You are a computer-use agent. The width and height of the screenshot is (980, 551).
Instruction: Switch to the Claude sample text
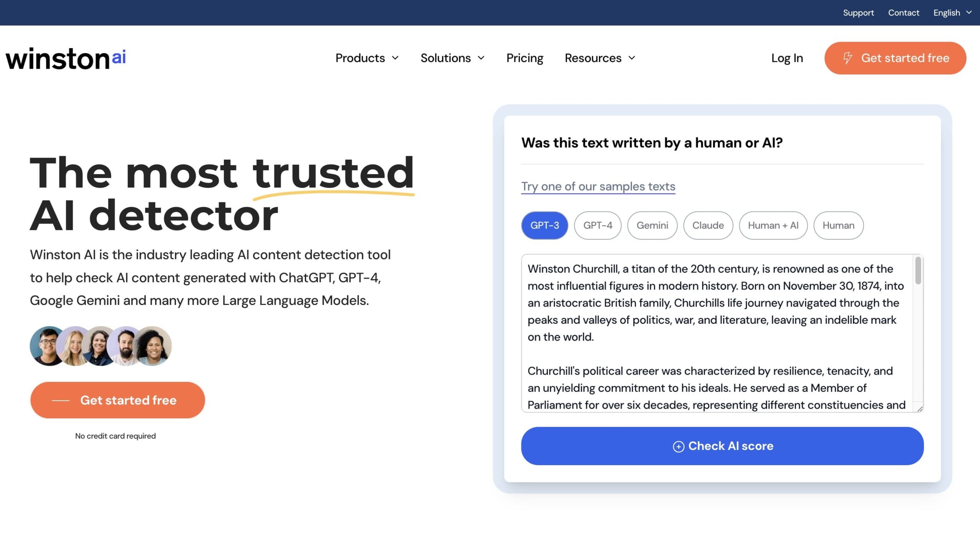click(708, 225)
